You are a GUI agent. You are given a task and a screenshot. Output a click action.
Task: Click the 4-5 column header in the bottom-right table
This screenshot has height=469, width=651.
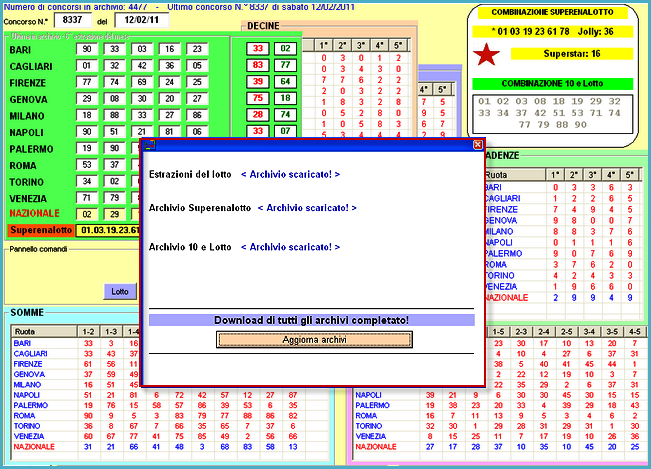point(635,332)
